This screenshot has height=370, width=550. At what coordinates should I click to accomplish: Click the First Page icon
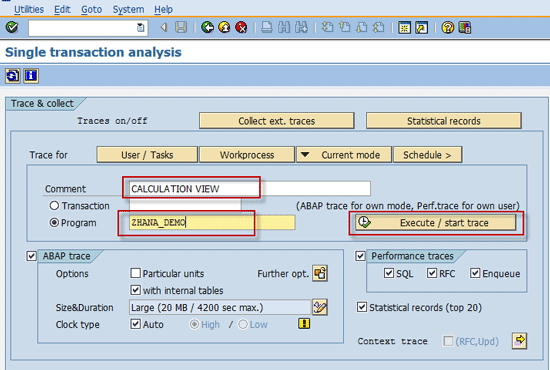(327, 27)
